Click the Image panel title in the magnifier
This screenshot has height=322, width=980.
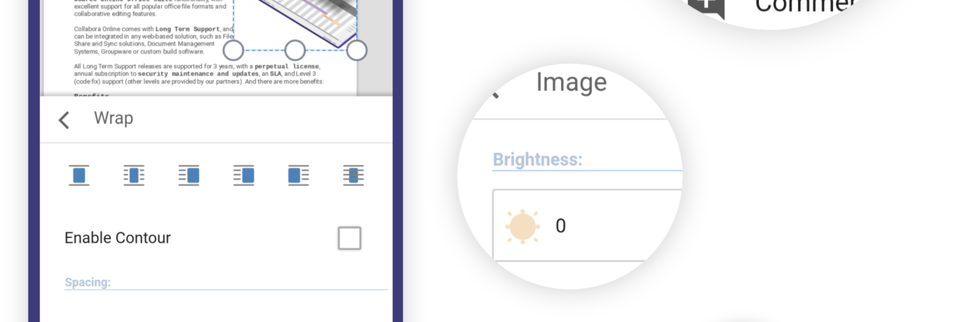click(x=571, y=82)
